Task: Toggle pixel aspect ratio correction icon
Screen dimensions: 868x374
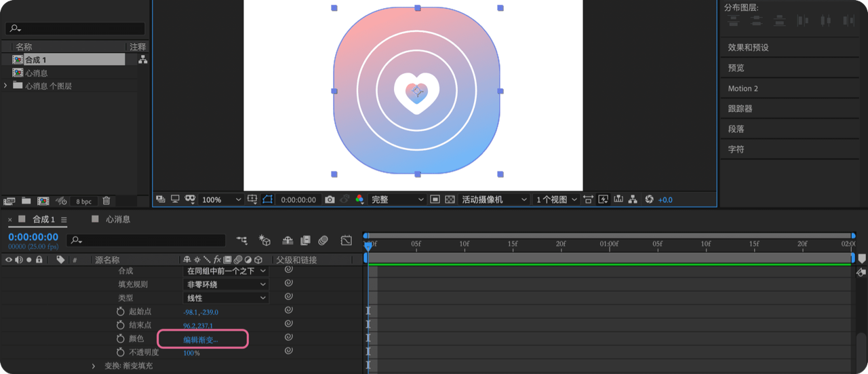Action: (588, 200)
